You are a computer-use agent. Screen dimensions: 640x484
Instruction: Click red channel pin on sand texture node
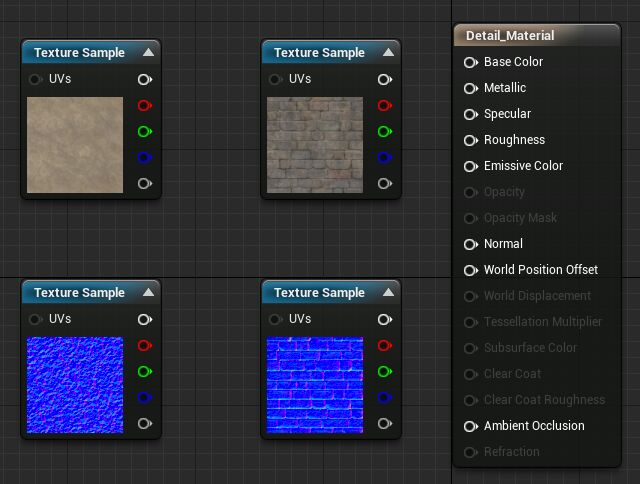pyautogui.click(x=145, y=105)
